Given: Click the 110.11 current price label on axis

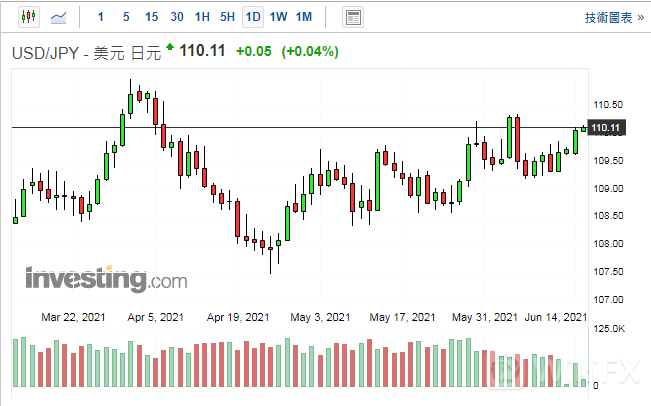Looking at the screenshot, I should [x=607, y=127].
